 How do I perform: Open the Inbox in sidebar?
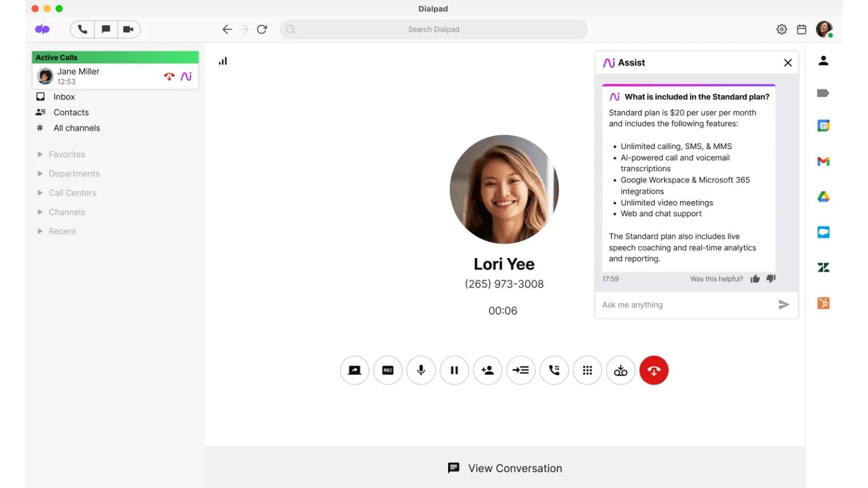click(64, 97)
